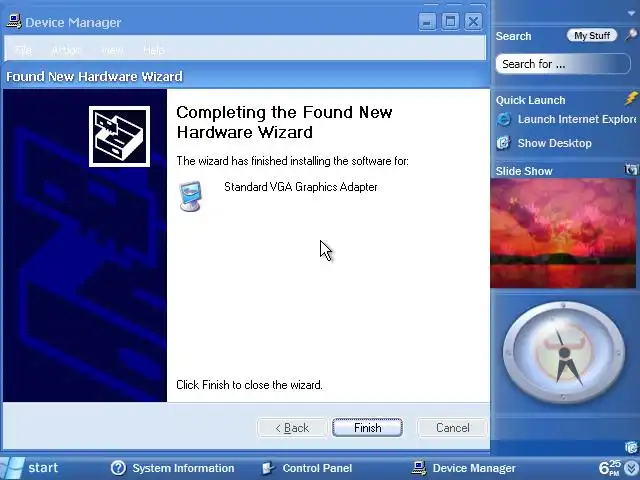Minimize the Device Manager window

(427, 21)
